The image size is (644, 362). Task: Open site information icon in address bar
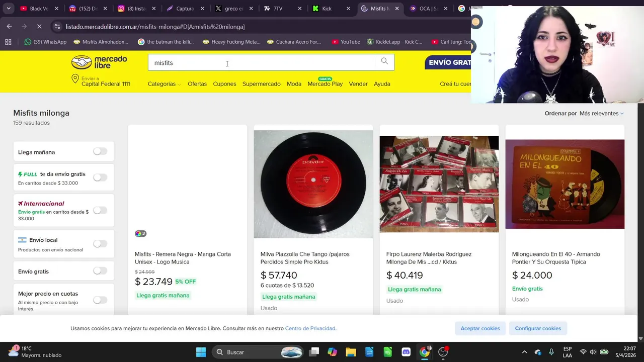tap(57, 26)
